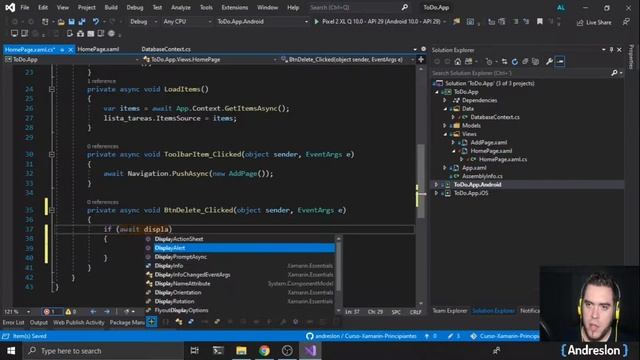Expand the Models folder node
Image resolution: width=640 pixels, height=360 pixels.
(x=445, y=126)
